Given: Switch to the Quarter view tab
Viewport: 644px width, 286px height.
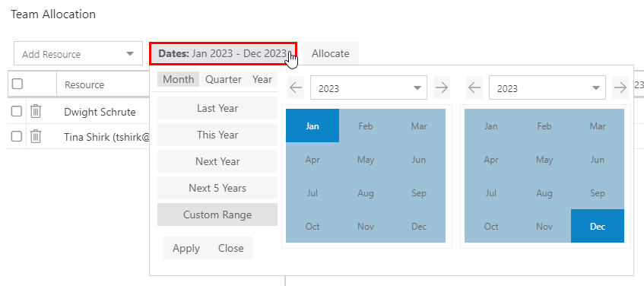Looking at the screenshot, I should [223, 79].
